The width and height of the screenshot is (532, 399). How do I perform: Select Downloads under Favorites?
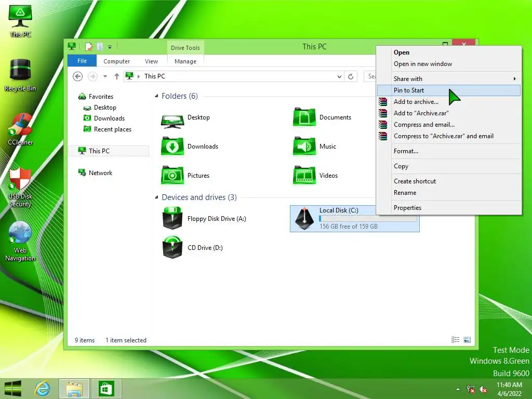pyautogui.click(x=104, y=118)
